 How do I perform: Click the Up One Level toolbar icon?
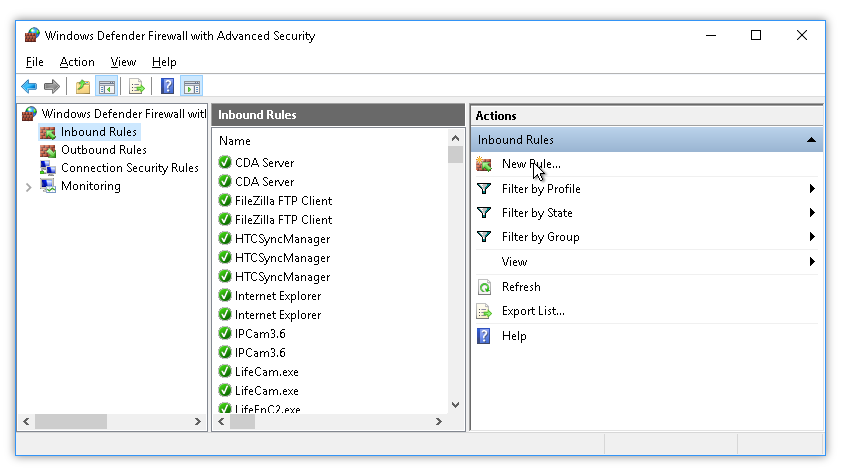[x=83, y=87]
